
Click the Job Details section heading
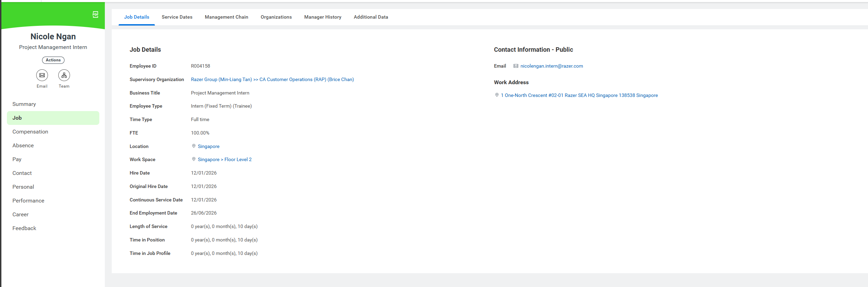(145, 50)
